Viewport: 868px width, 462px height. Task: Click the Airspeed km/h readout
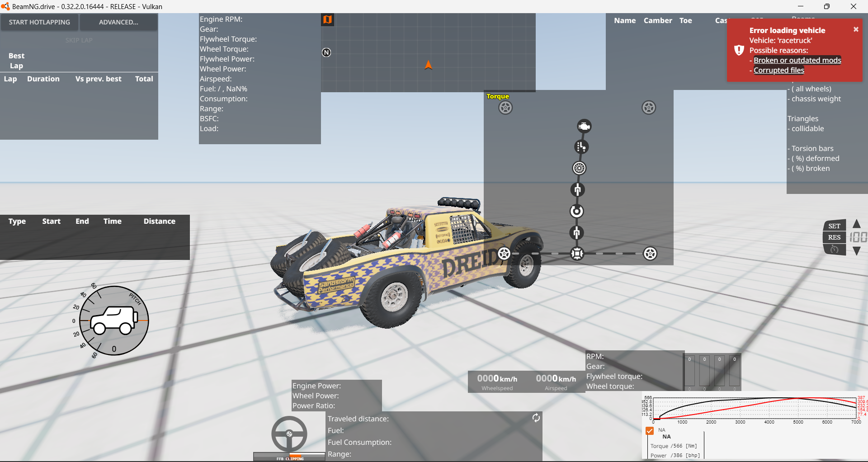pos(556,382)
